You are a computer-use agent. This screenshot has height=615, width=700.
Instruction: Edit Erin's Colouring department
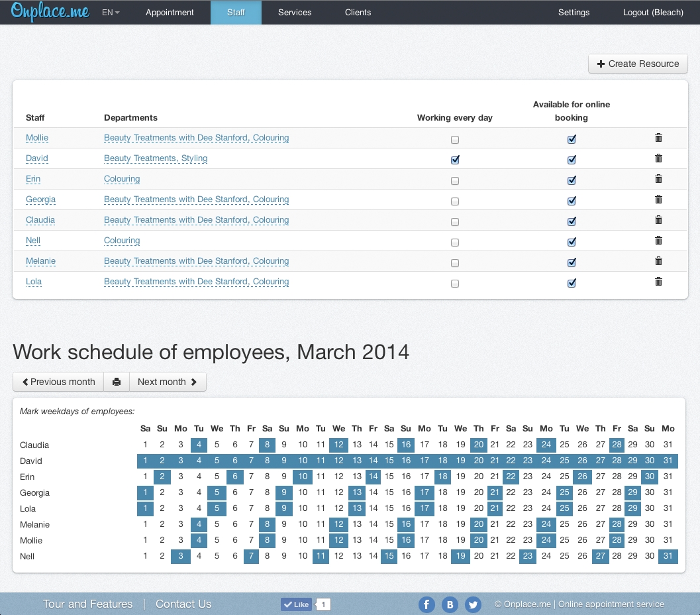click(122, 179)
